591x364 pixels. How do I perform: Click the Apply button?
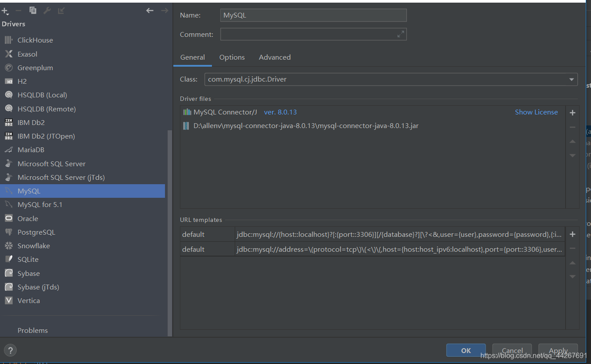[x=558, y=350]
